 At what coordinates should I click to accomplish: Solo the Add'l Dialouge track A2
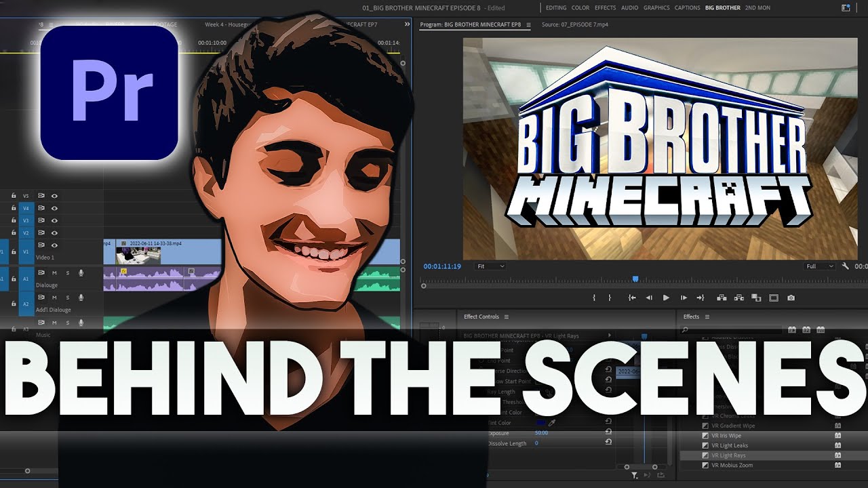coord(68,298)
